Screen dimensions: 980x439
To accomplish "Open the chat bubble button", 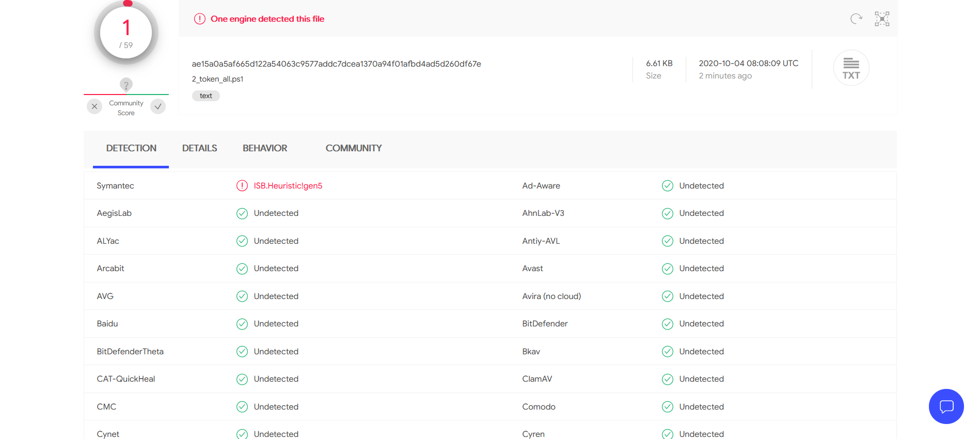I will click(x=946, y=406).
